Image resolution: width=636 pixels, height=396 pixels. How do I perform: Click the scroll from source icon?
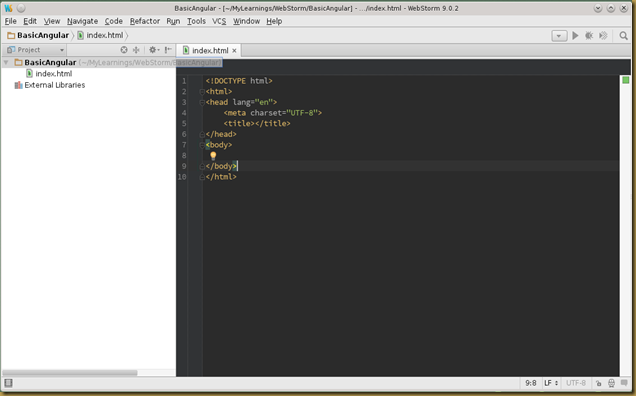[124, 50]
